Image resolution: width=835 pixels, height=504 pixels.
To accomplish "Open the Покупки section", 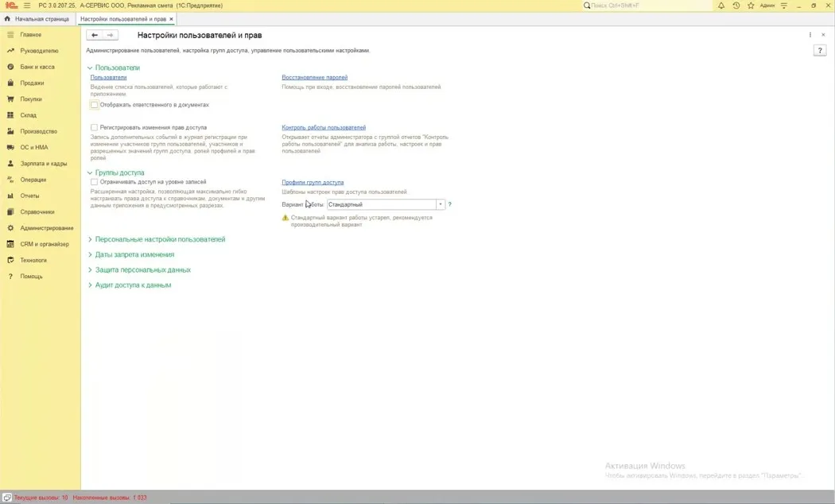I will (x=31, y=99).
